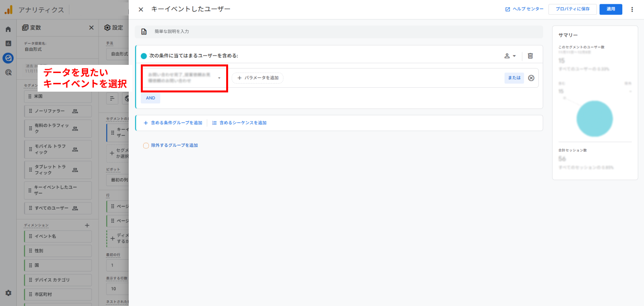The height and width of the screenshot is (306, 644).
Task: Select the 有料のトラフィック segment
Action: (x=58, y=129)
